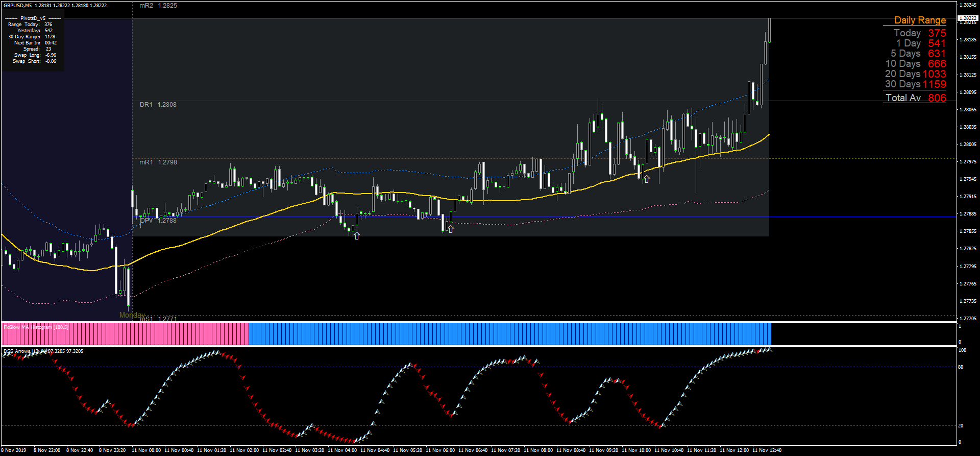The height and width of the screenshot is (456, 980).
Task: Click the pink section of the MA histogram
Action: tap(125, 333)
